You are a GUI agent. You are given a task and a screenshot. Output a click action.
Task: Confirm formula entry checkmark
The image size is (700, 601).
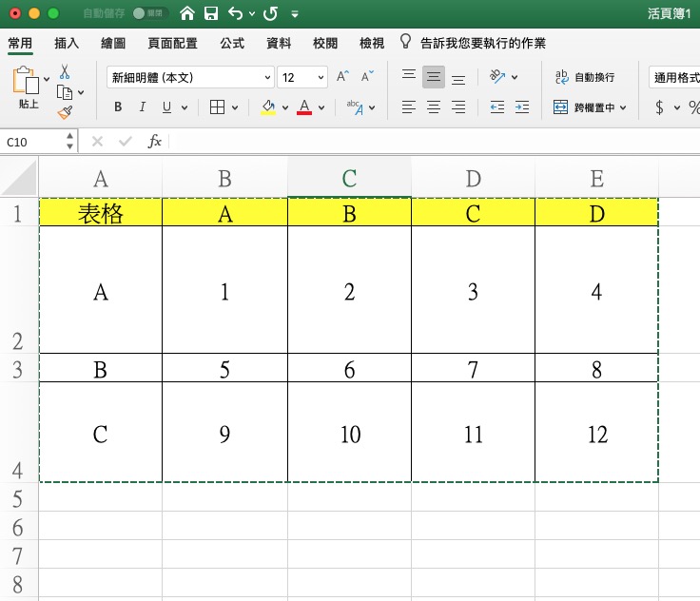coord(125,142)
